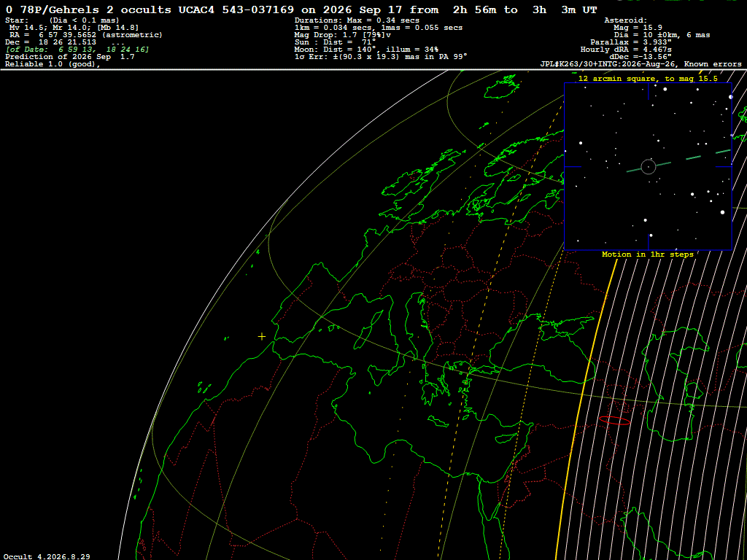Click the green 'of Date' coordinates line
Image resolution: width=747 pixels, height=560 pixels.
[x=77, y=50]
